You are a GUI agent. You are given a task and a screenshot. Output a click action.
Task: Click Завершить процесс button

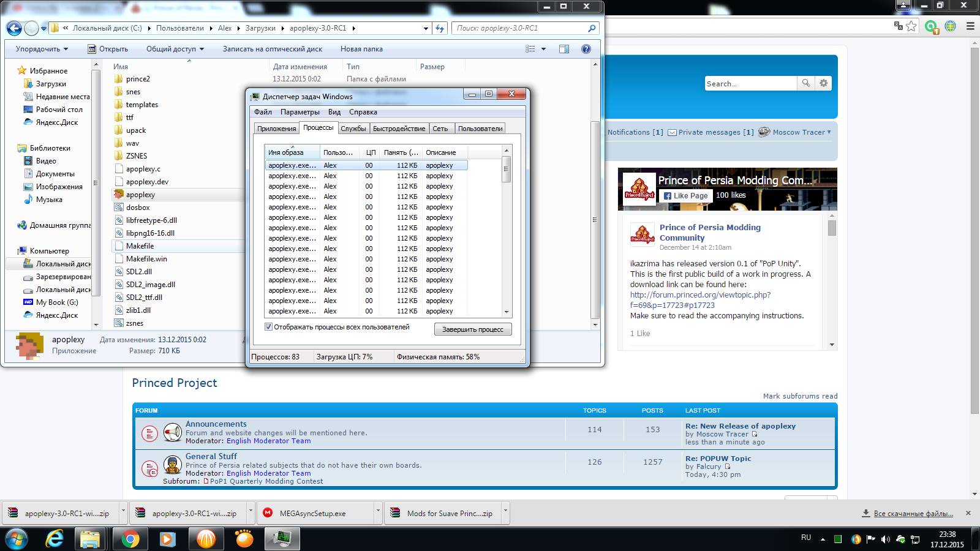473,329
